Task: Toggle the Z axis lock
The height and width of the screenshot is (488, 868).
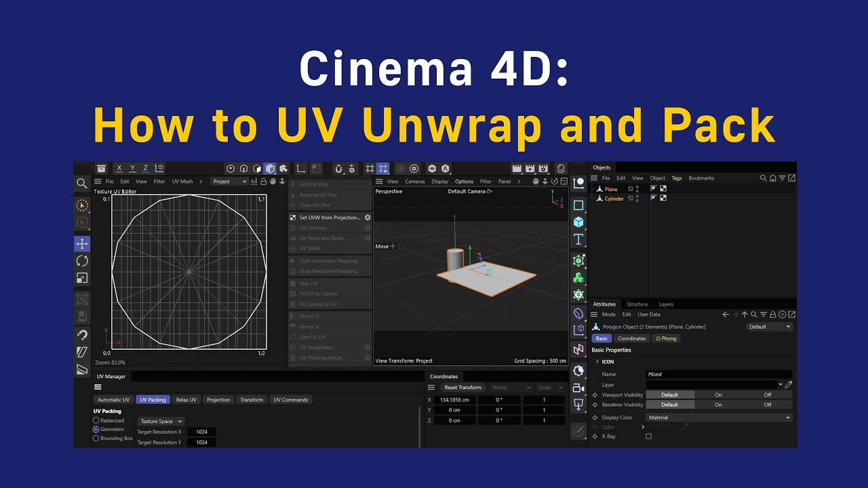Action: pos(146,169)
